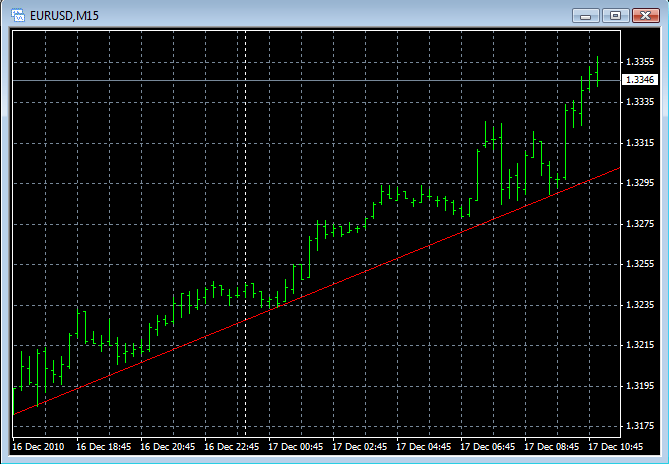Select the red trendline on the chart
669x464 pixels.
[x=316, y=291]
